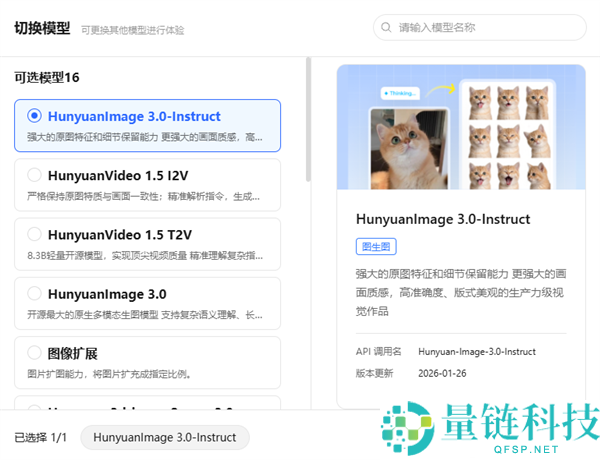This screenshot has height=460, width=600.
Task: Click the 图片扩图能力 description text
Action: tap(109, 374)
